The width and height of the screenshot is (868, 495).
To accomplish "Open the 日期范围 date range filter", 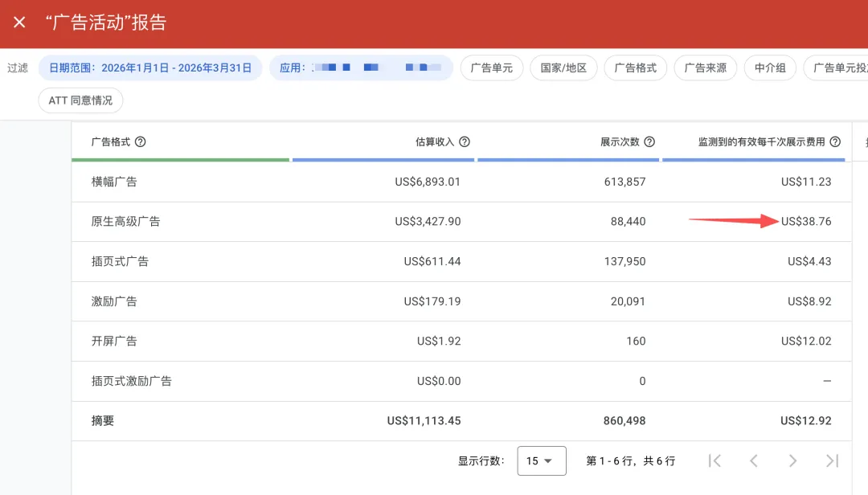I will point(150,68).
